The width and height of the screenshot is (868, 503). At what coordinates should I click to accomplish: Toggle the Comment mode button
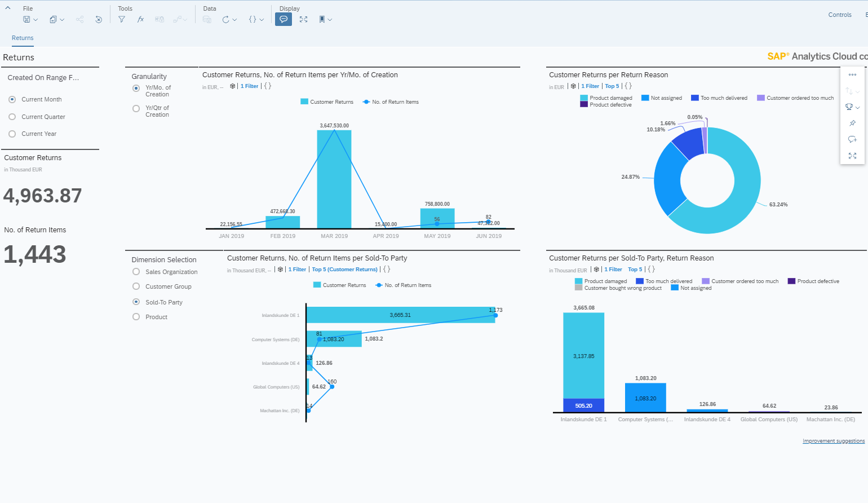click(284, 19)
